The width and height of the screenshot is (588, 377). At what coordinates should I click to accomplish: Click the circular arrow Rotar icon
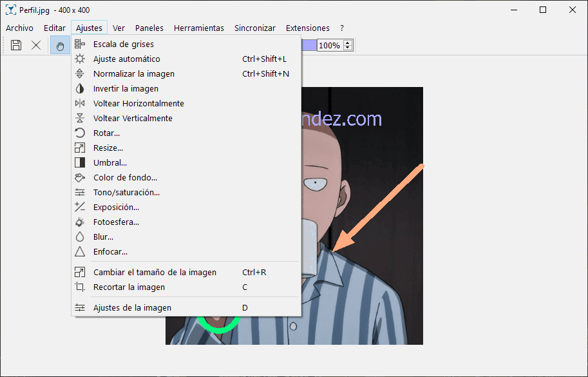[x=79, y=133]
